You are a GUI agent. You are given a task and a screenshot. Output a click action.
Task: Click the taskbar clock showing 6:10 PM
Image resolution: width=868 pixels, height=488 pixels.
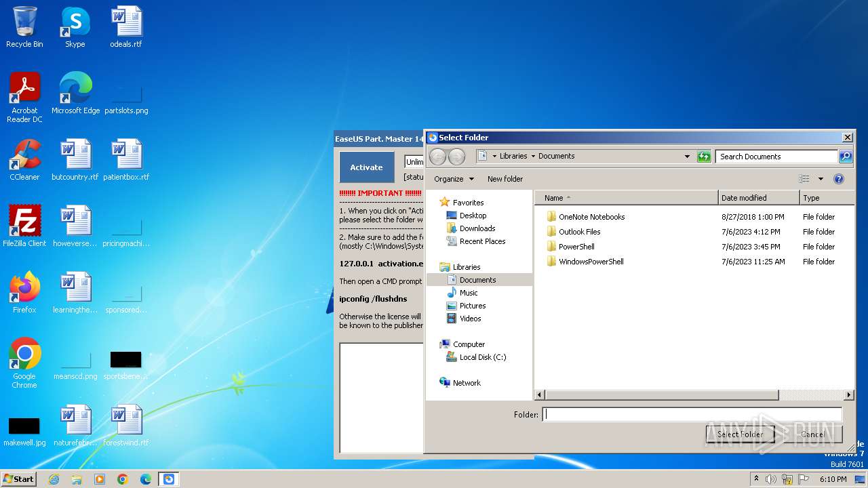coord(833,479)
